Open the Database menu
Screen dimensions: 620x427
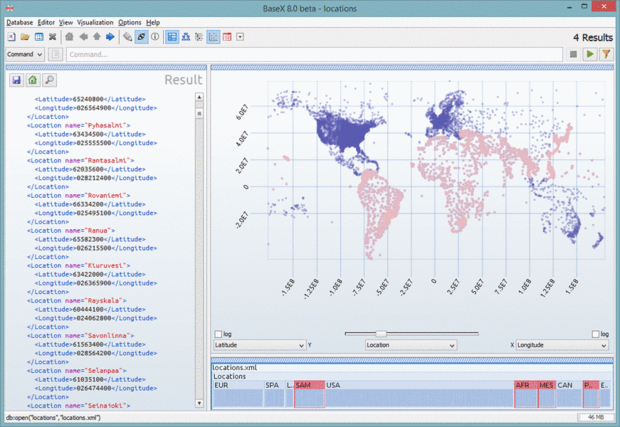pos(19,23)
